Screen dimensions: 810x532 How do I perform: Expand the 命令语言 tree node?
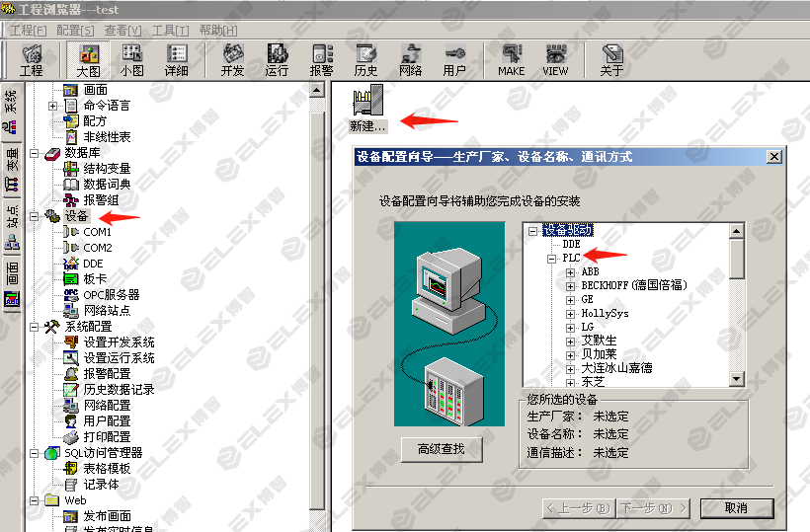(x=53, y=106)
